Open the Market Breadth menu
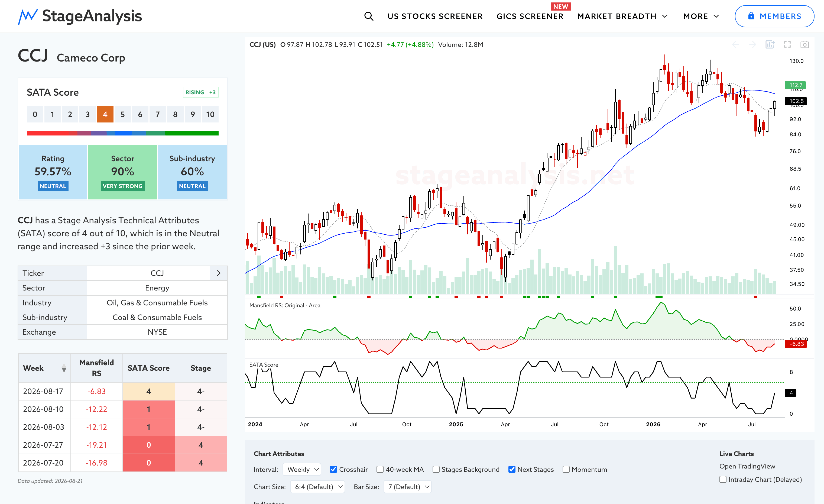 point(622,16)
